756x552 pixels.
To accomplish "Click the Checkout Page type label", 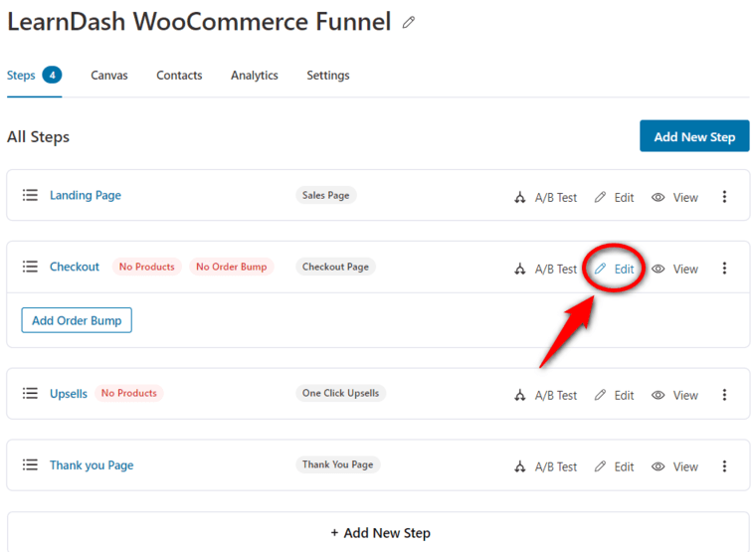I will 335,267.
